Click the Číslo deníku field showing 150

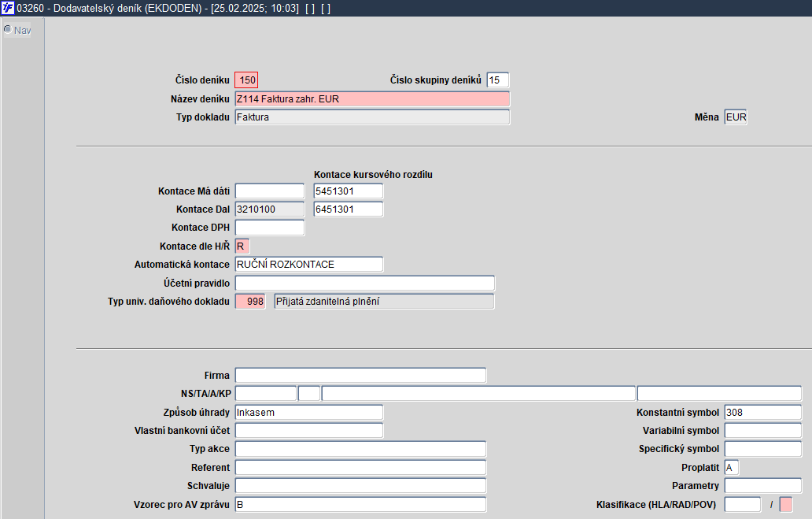tap(246, 80)
